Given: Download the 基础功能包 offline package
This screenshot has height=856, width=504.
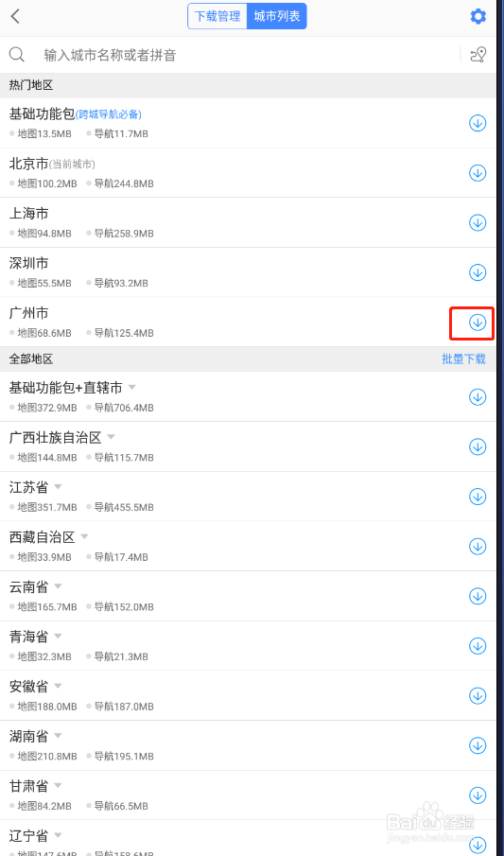Looking at the screenshot, I should coord(478,123).
